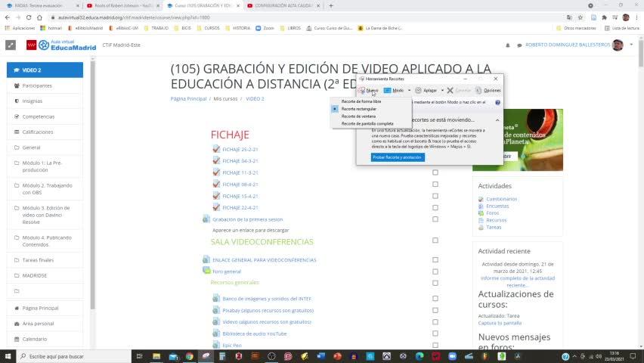The height and width of the screenshot is (363, 644).
Task: Open the messages speech bubble icon
Action: click(519, 45)
